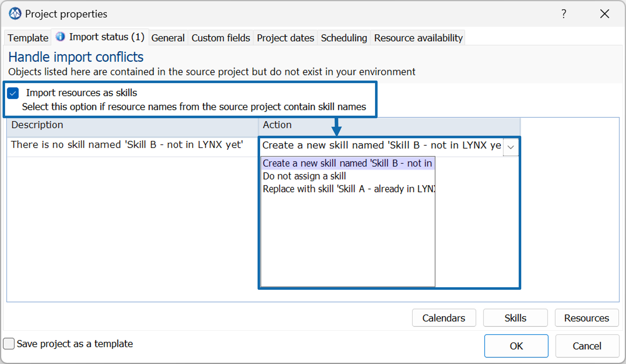Choose 'Do not assign a skill' option
The image size is (626, 364).
348,176
